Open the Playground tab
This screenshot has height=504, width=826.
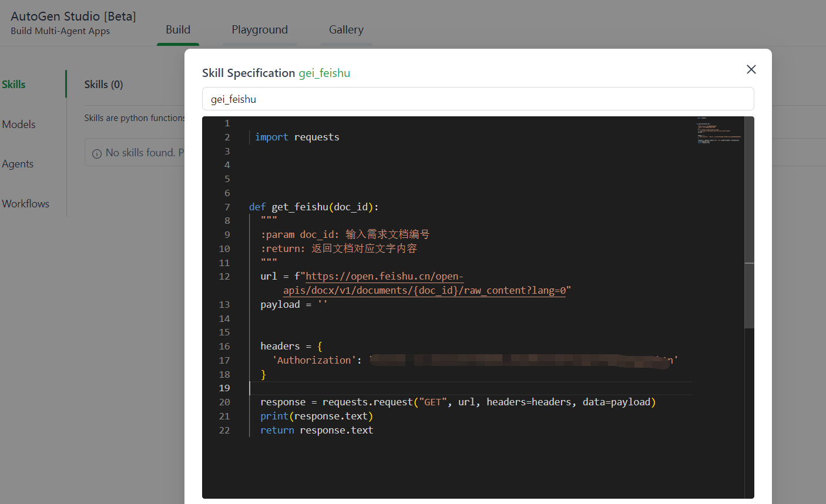coord(260,30)
